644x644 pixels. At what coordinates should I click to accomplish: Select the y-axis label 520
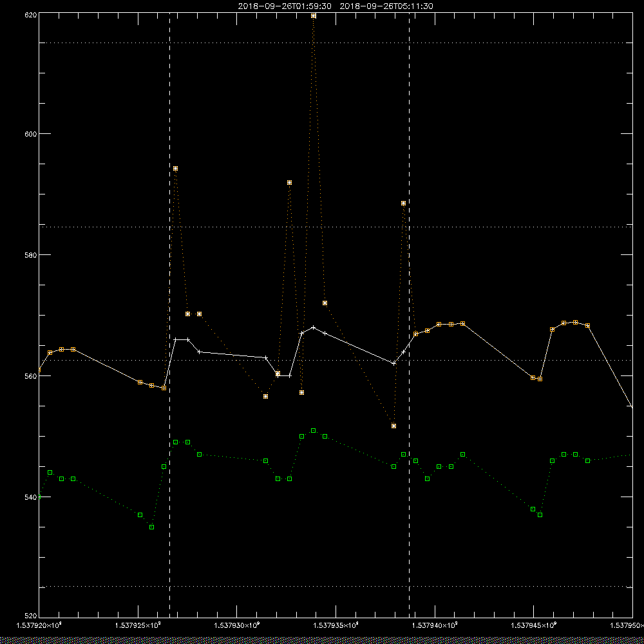[x=31, y=616]
